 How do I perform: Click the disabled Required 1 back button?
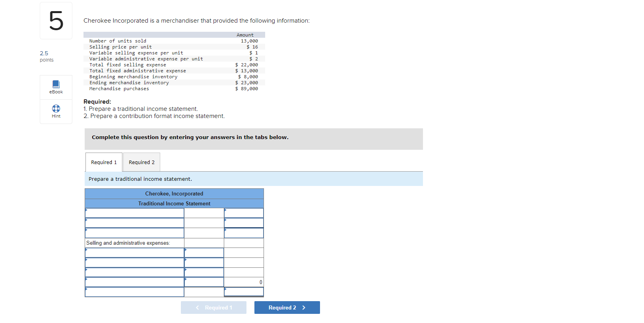point(213,308)
